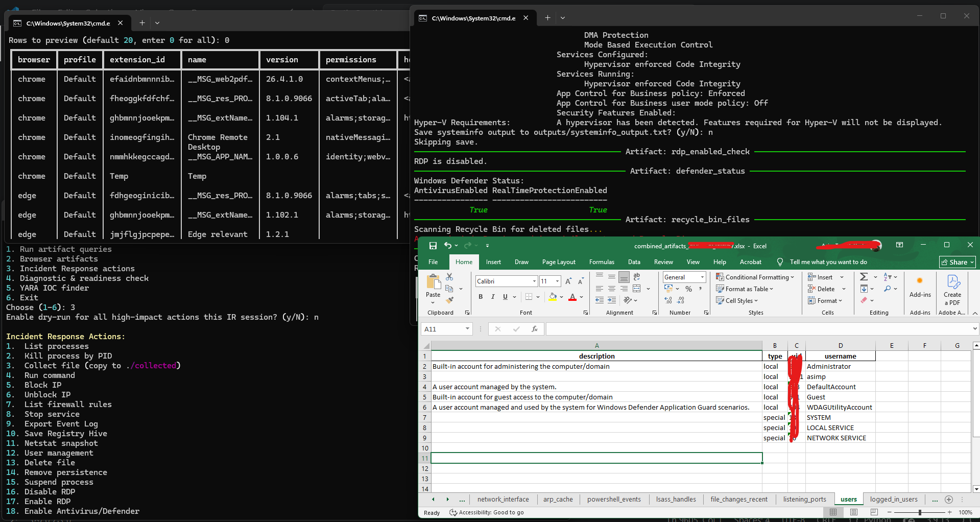The width and height of the screenshot is (980, 522).
Task: Expand Cell Styles menu
Action: pyautogui.click(x=737, y=301)
